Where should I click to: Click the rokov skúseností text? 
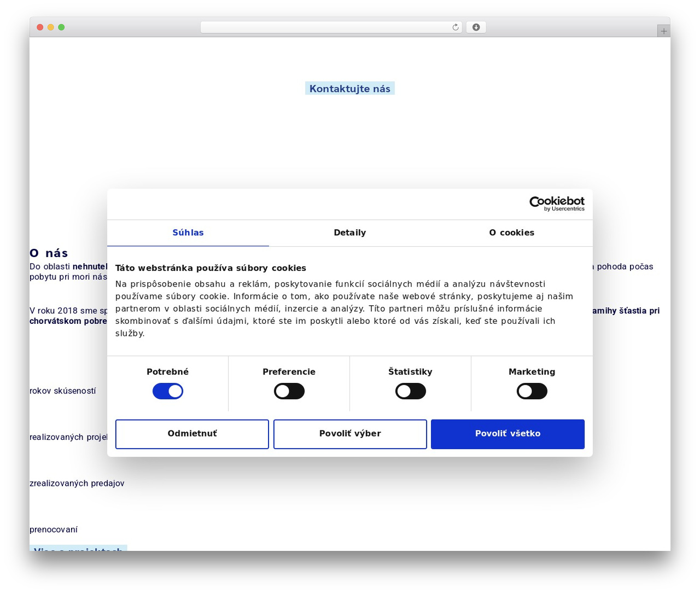[63, 391]
